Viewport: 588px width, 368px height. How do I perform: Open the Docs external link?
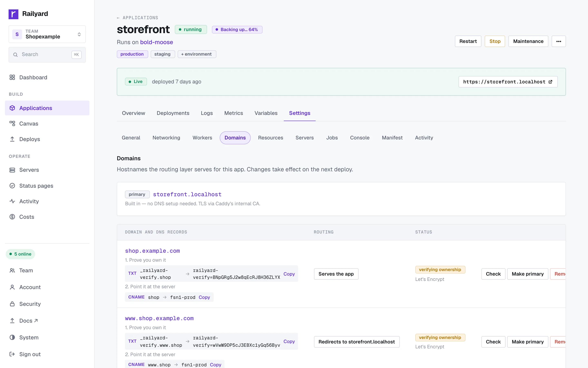[28, 321]
